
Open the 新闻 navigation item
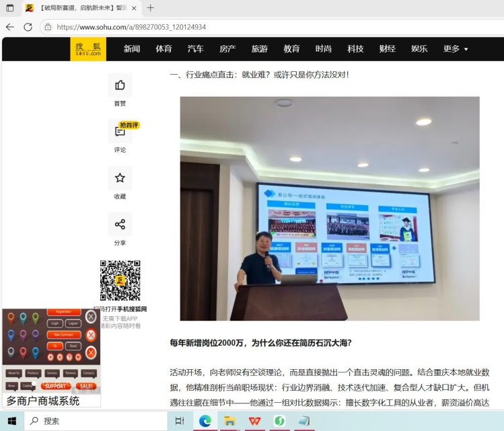click(132, 49)
